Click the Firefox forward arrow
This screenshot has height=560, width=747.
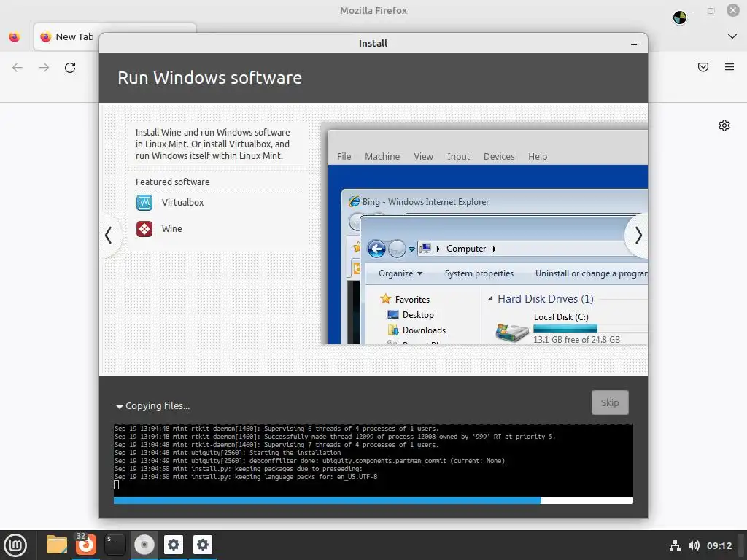click(44, 68)
